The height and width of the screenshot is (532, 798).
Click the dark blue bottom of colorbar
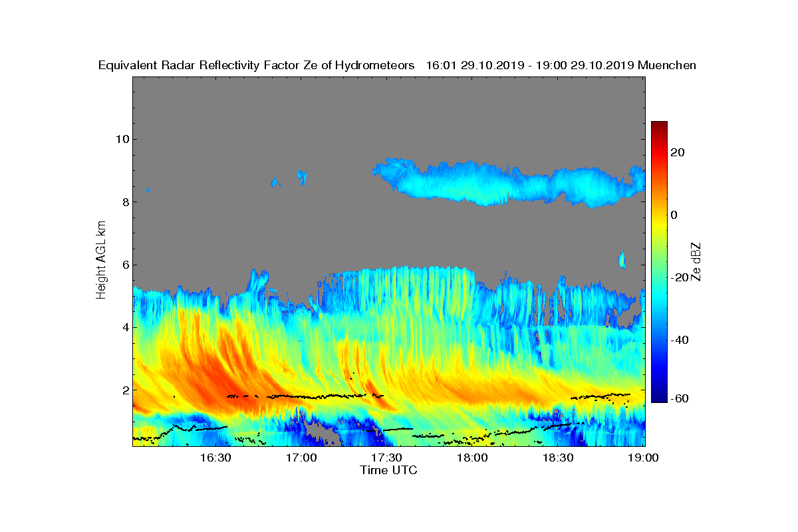coord(659,396)
